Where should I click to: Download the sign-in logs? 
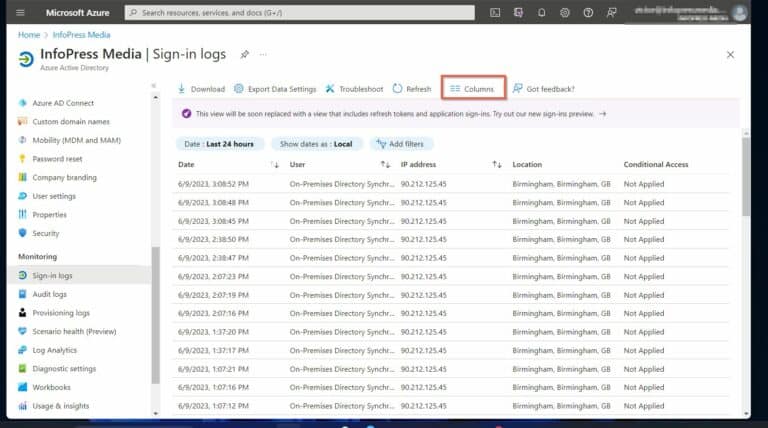[x=201, y=89]
